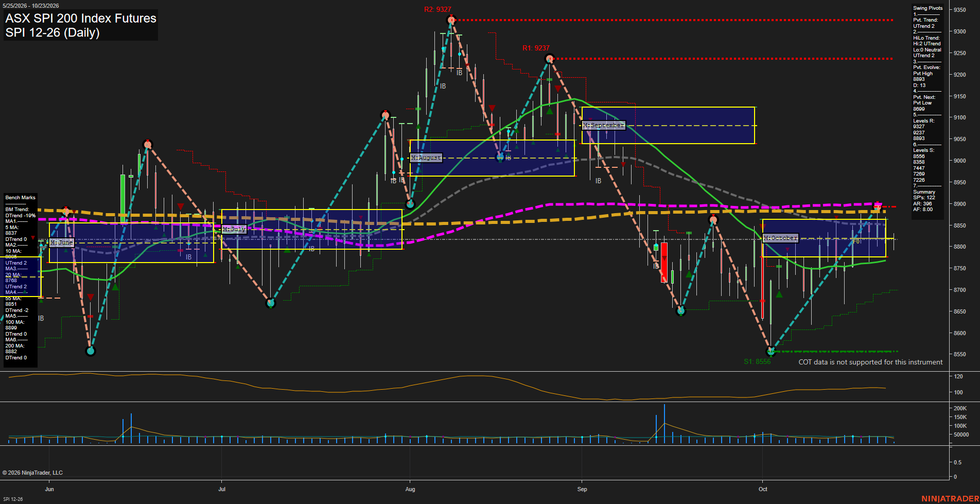Select the M:June monthly range label
Screen dimensions: 980x504
point(62,242)
